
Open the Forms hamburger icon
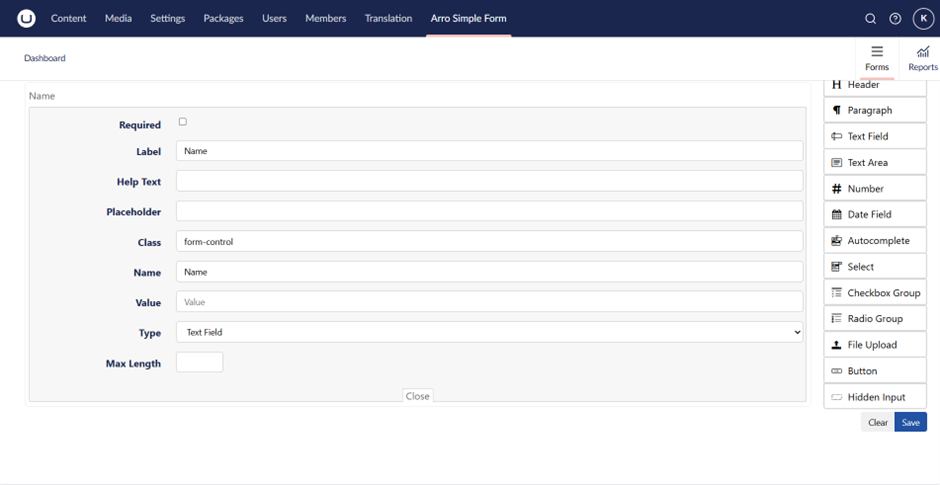[x=877, y=52]
